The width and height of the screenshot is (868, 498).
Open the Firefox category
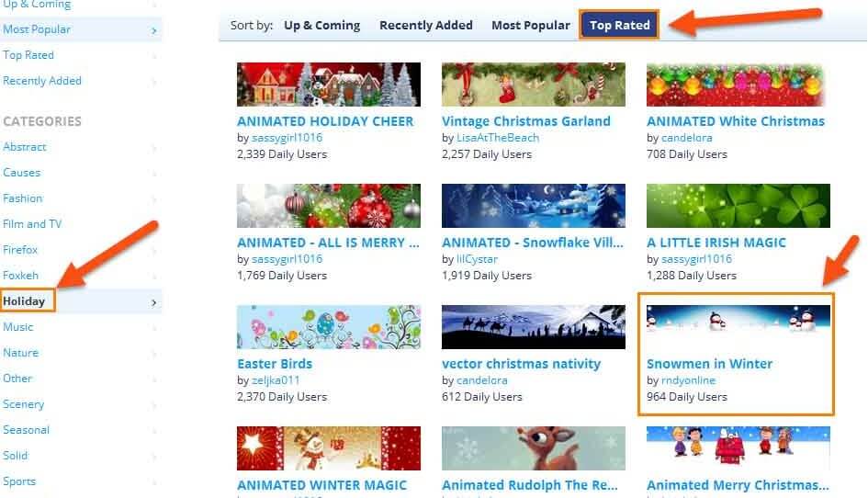coord(20,250)
